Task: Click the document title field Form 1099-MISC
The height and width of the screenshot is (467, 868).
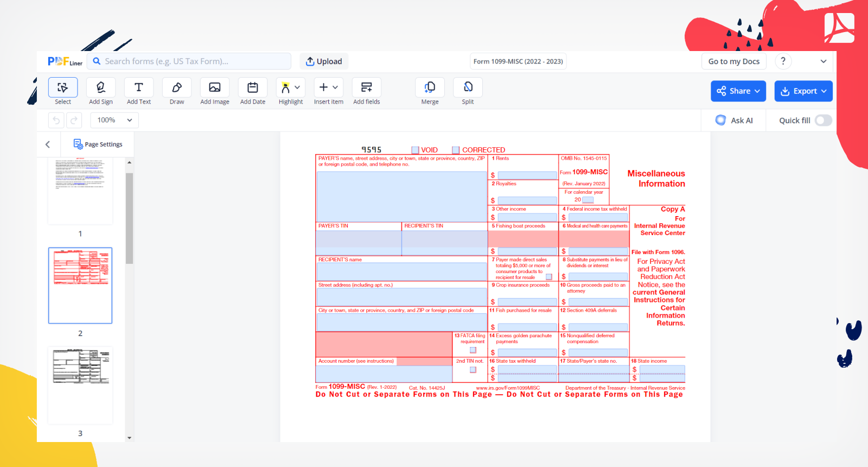Action: tap(518, 61)
